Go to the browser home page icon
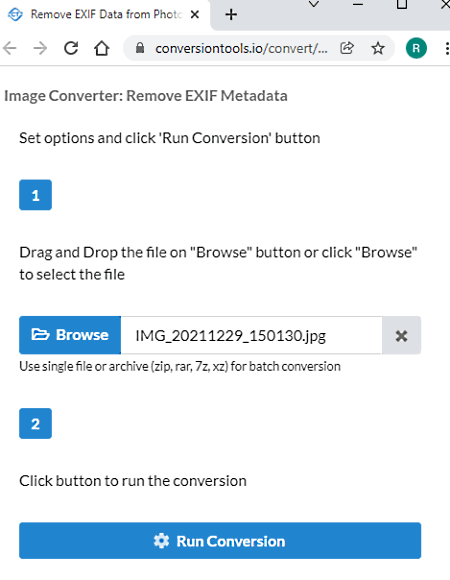Screen dimensions: 450x580 101,48
